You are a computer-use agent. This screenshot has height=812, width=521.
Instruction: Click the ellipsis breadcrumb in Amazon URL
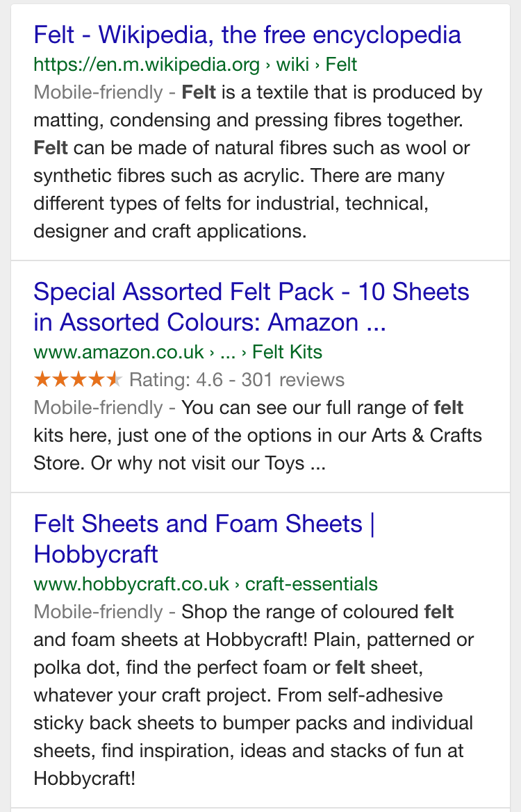pos(227,351)
